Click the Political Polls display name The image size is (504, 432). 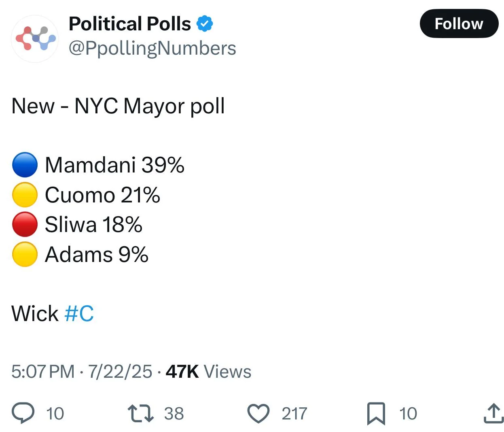click(130, 24)
